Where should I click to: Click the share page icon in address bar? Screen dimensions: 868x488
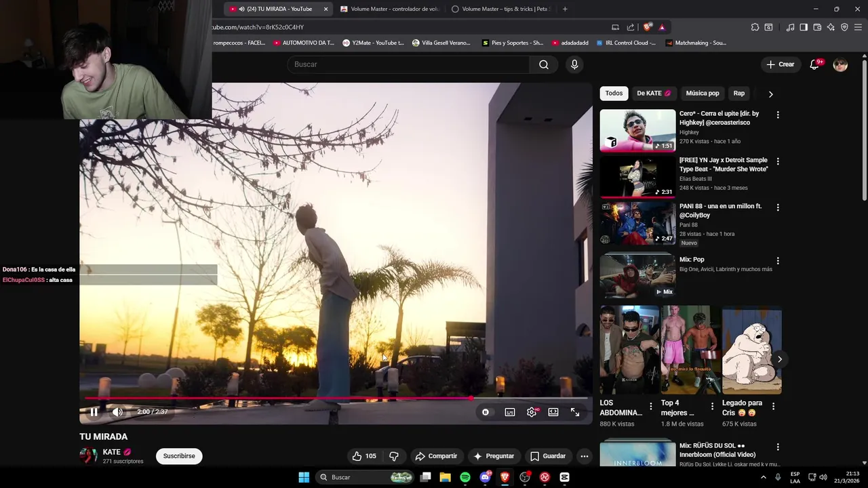(631, 27)
